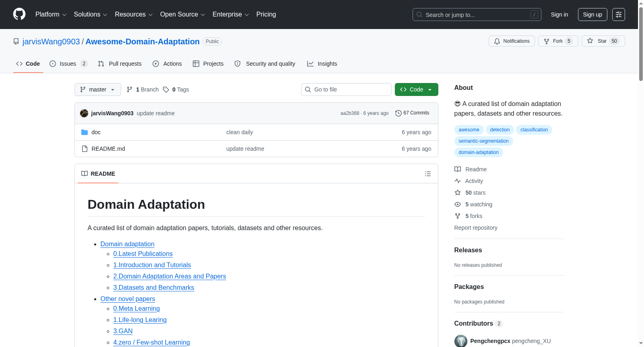
Task: Click the Star icon
Action: 590,41
